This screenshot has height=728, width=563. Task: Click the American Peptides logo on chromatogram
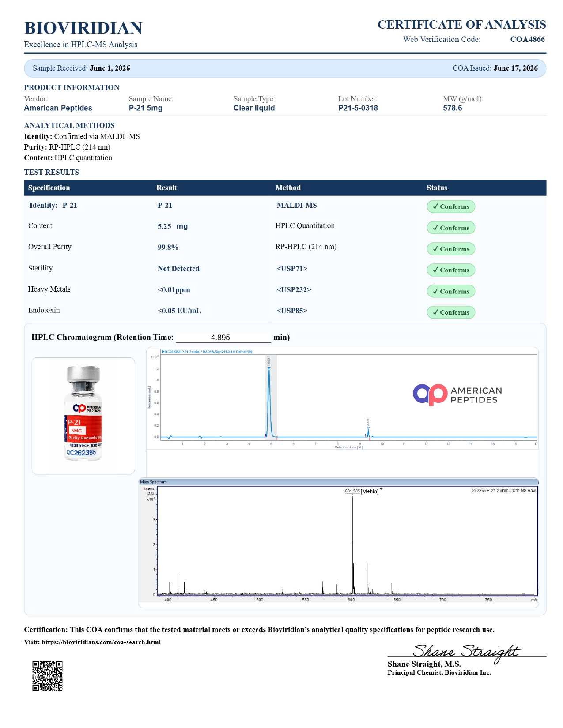point(457,395)
